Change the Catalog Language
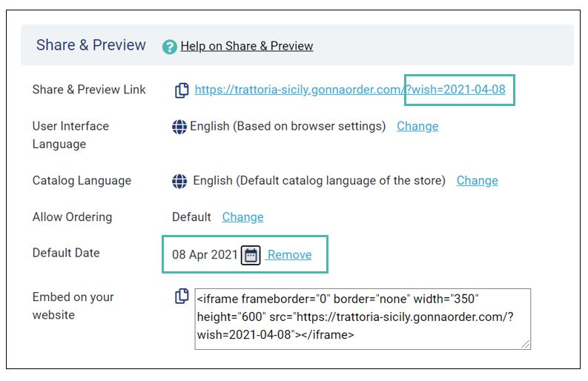The width and height of the screenshot is (588, 381). point(477,180)
